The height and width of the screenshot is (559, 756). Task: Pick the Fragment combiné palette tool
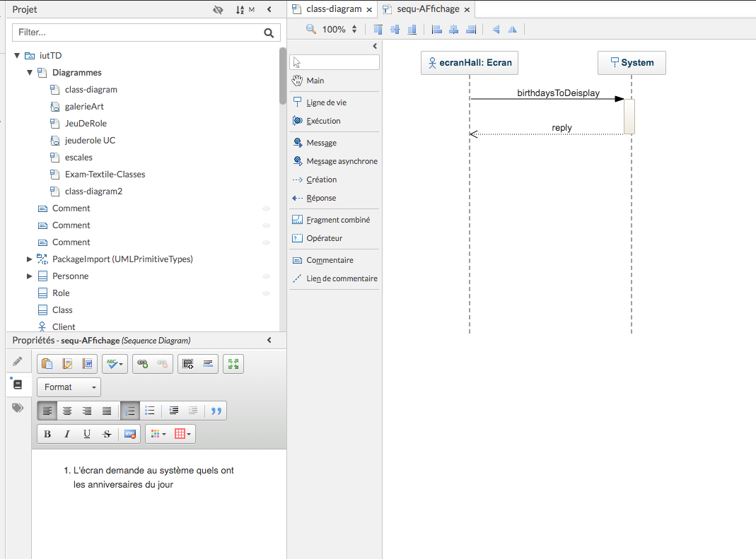coord(337,220)
